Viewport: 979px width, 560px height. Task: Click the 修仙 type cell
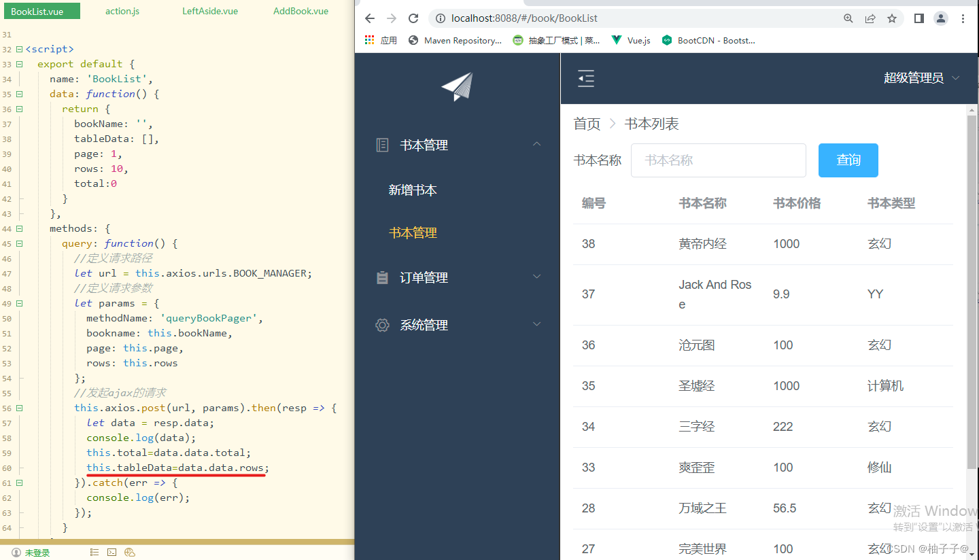[x=880, y=468]
